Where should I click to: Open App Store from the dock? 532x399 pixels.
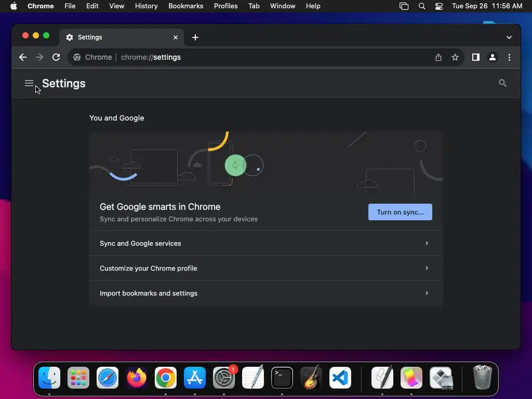click(195, 378)
